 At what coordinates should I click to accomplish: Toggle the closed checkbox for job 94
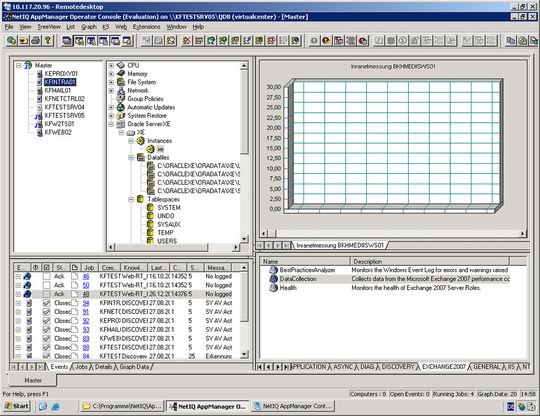click(x=46, y=303)
